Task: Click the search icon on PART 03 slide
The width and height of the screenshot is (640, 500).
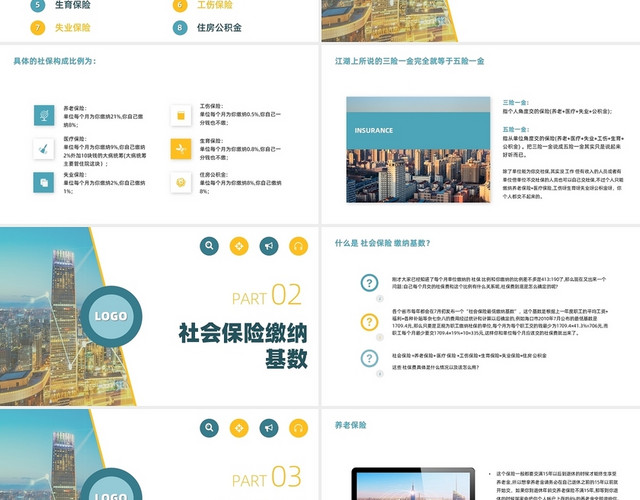Action: 209,428
